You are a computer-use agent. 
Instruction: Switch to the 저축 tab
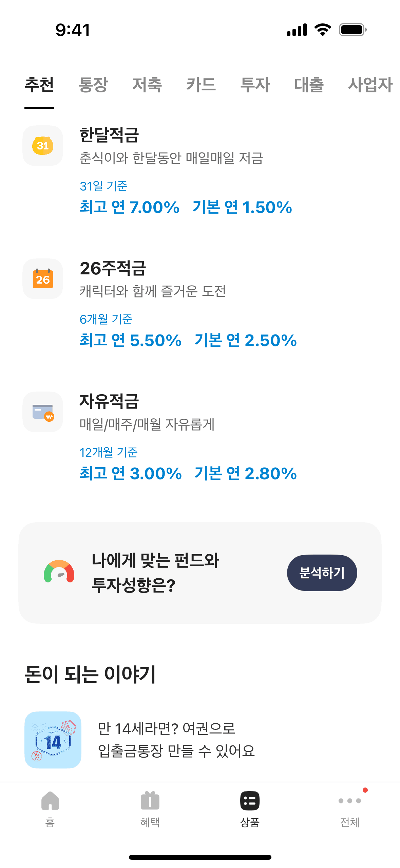coord(147,85)
